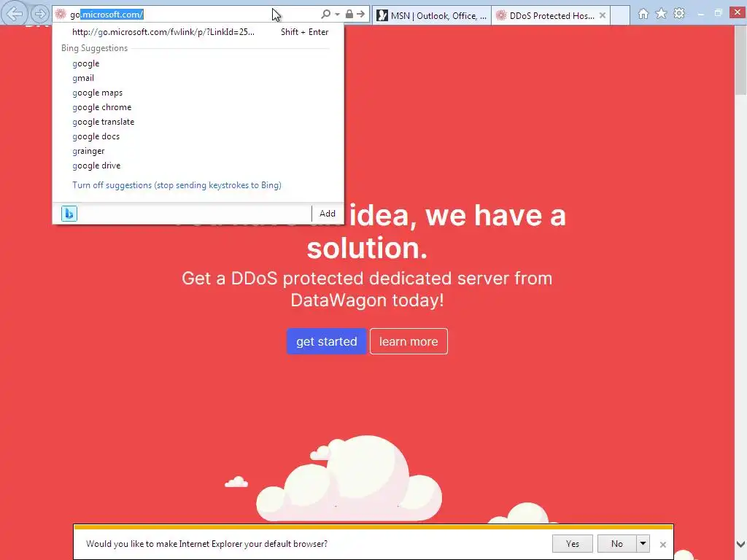Choose the 'google' Bing suggestion

198,63
